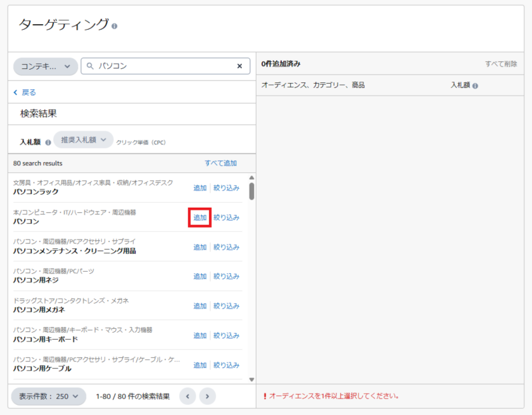Click the info icon next to 入札額 label

point(48,143)
